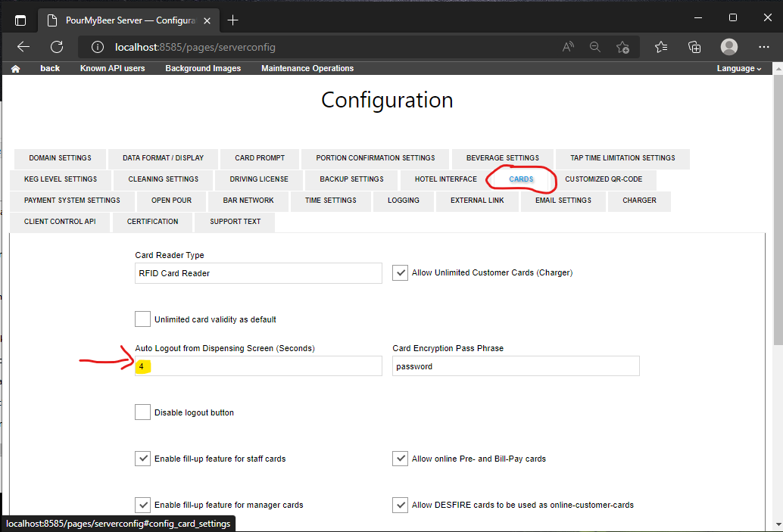Click Auto Logout seconds input field
Screen dimensions: 783x532
258,366
